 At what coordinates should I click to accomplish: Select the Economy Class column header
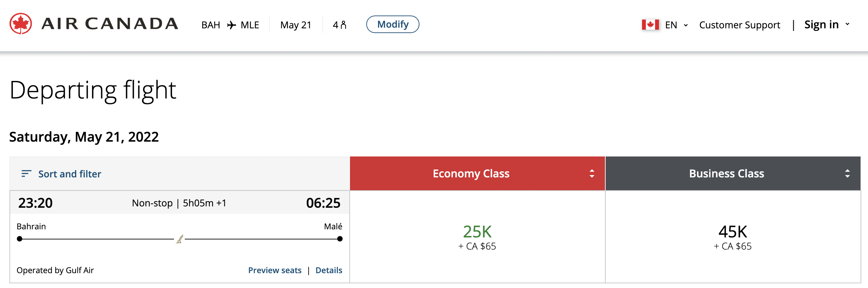471,174
